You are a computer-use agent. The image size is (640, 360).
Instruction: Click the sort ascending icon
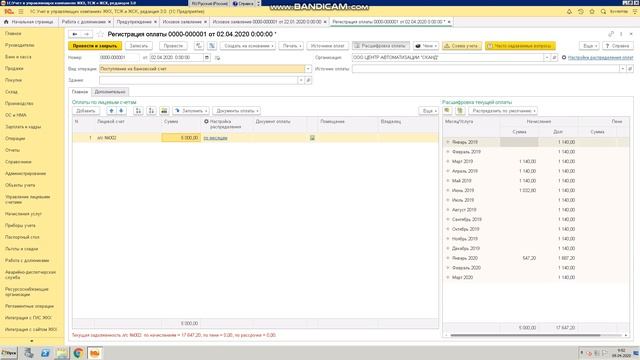tap(138, 111)
